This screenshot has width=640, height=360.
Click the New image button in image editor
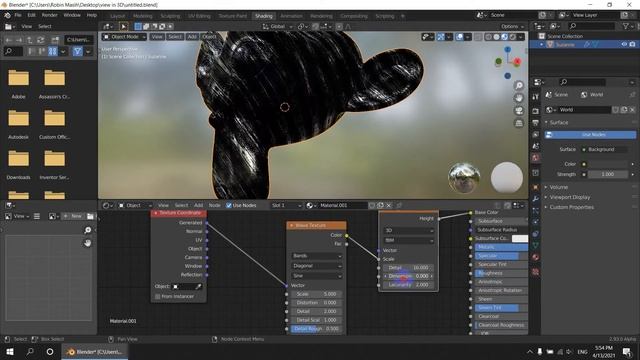pos(73,216)
